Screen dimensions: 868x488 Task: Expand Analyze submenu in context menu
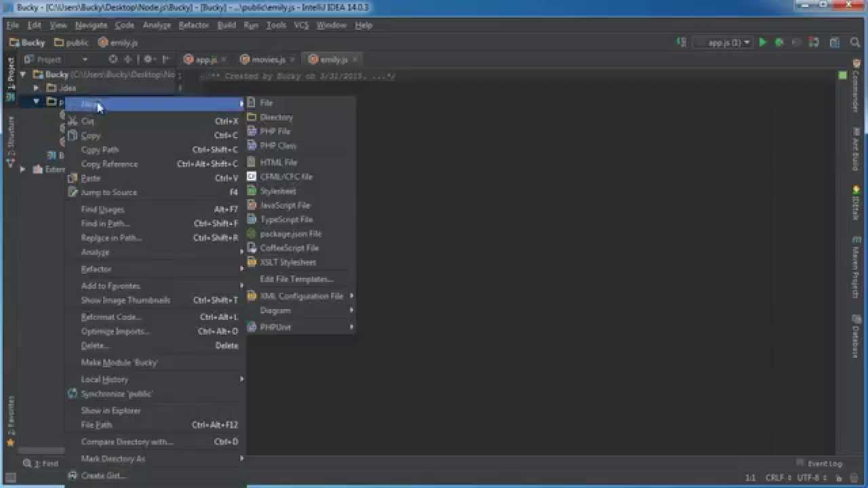tap(155, 252)
